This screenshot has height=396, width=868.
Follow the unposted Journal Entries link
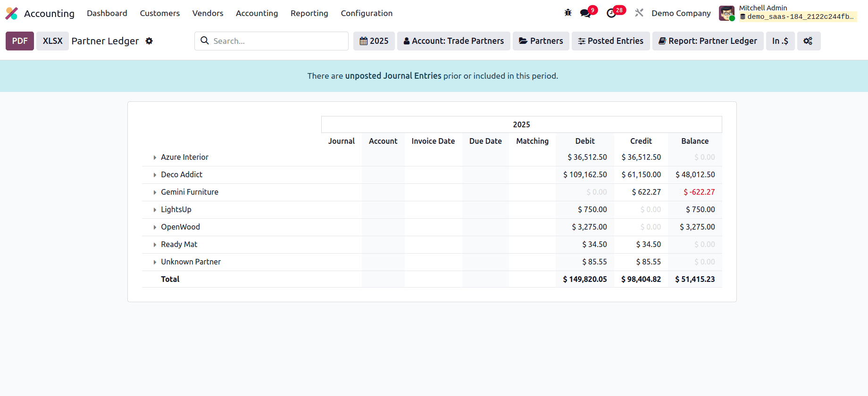[393, 76]
